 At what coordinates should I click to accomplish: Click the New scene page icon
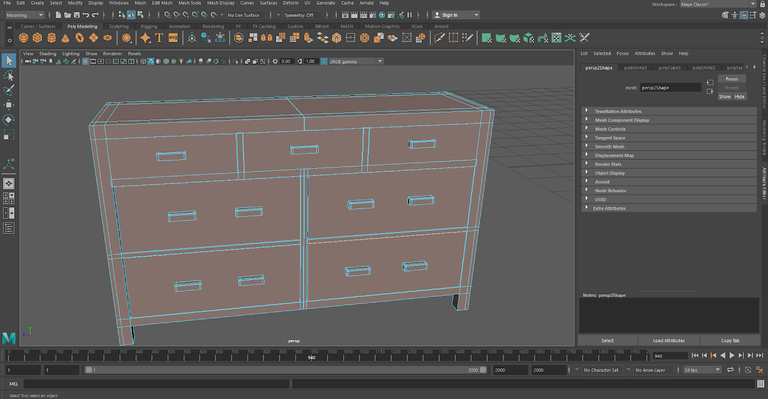(58, 15)
